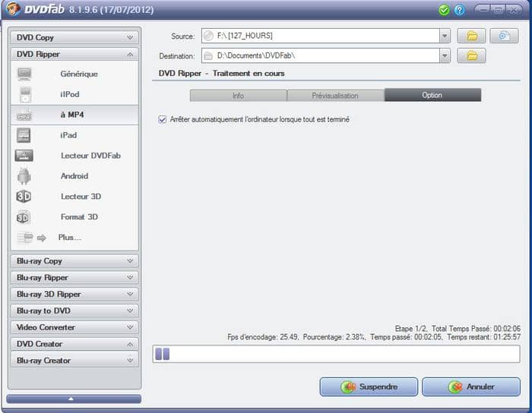The height and width of the screenshot is (413, 532).
Task: Open the Plus... more profiles label
Action: click(70, 238)
